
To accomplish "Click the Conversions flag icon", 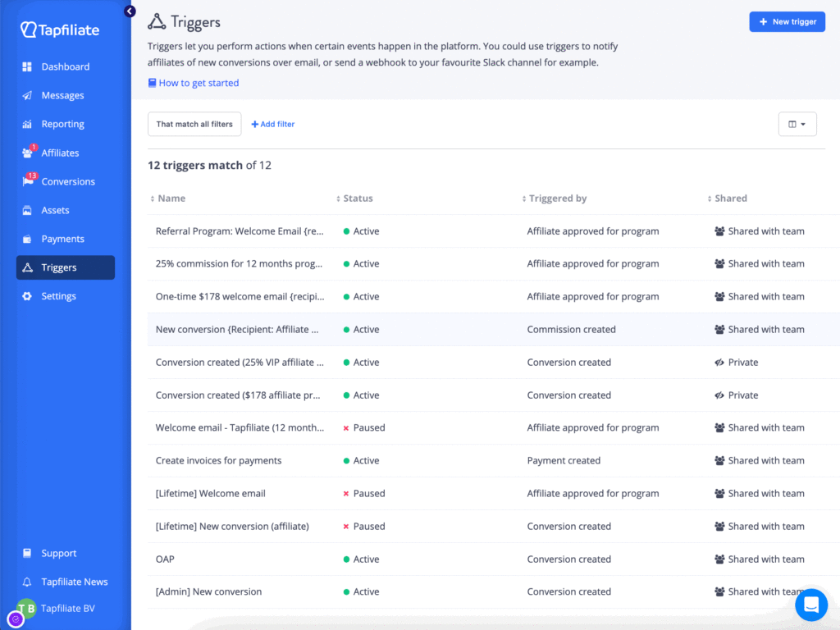I will click(27, 182).
